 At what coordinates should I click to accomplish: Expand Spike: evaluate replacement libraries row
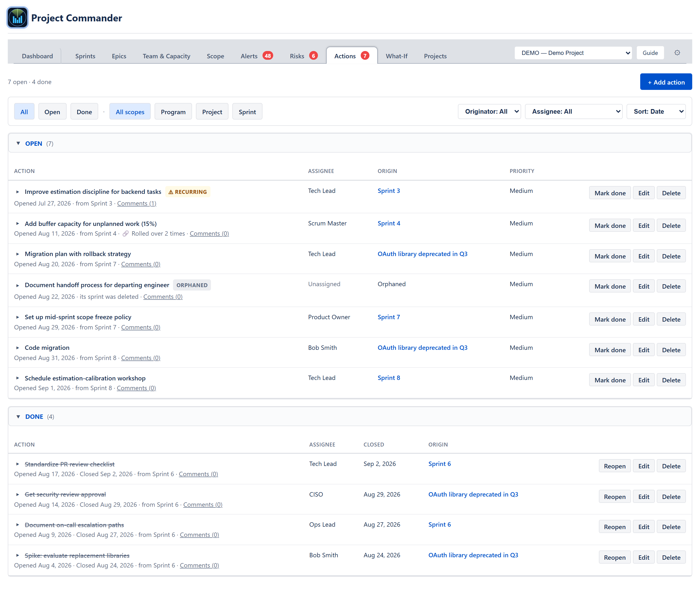click(17, 555)
